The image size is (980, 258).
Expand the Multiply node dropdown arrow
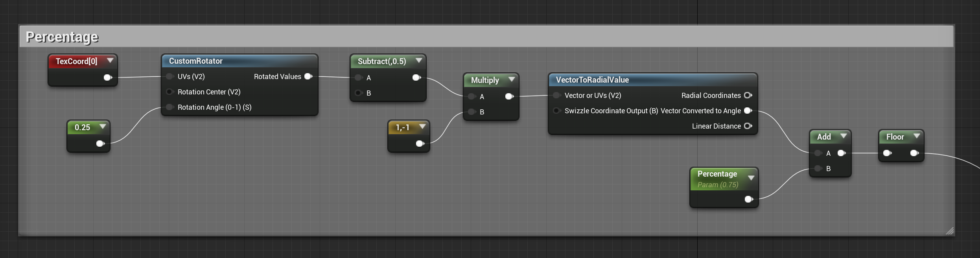pos(512,79)
